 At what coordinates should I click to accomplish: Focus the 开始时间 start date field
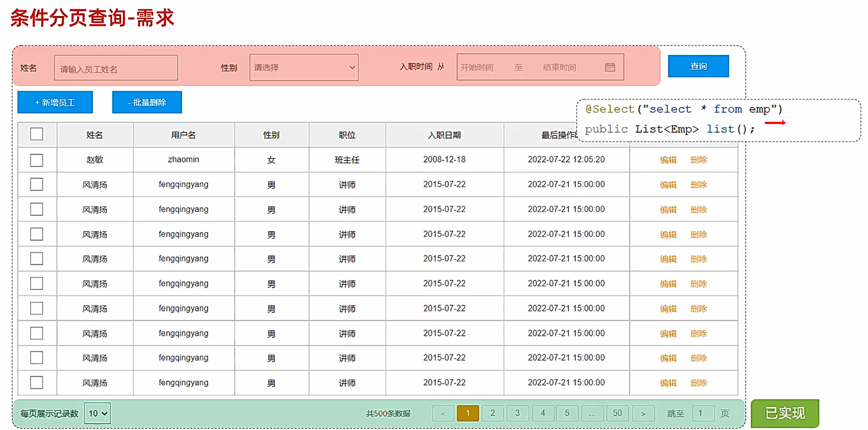click(477, 67)
